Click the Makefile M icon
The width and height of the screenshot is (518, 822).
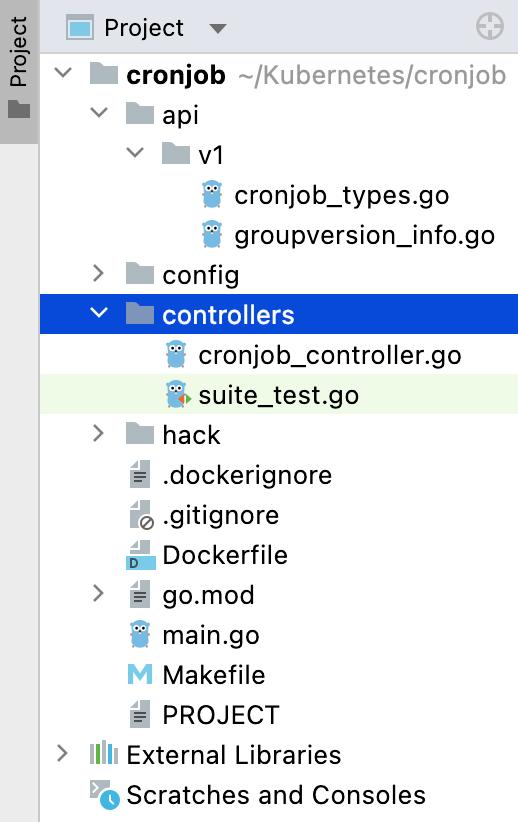(x=140, y=674)
